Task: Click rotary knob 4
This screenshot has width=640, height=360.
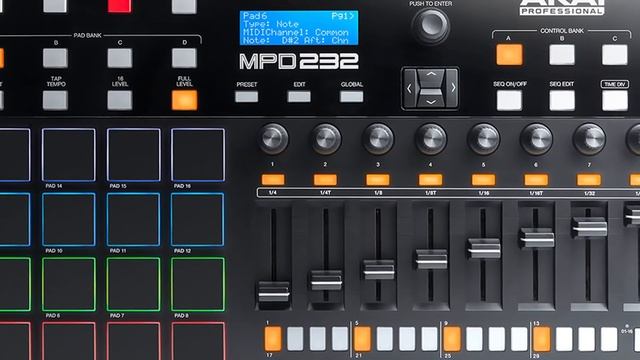Action: pyautogui.click(x=431, y=139)
